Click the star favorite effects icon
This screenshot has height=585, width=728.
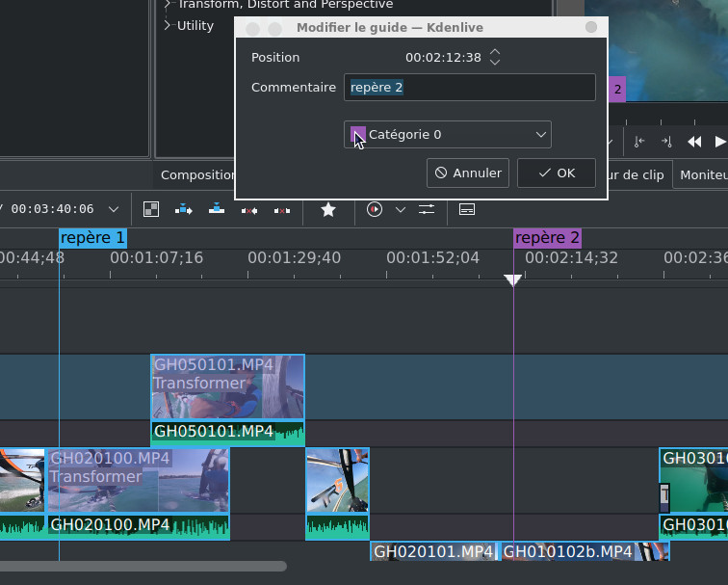[328, 209]
